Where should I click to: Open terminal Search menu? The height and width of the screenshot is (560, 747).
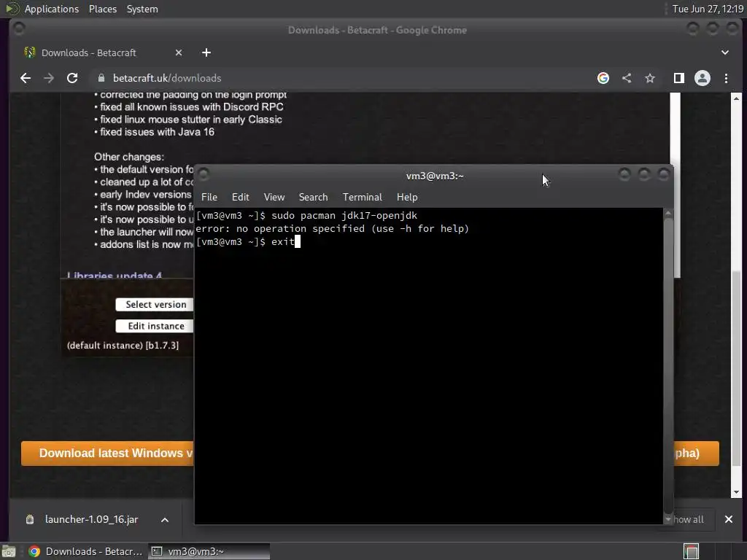(x=313, y=197)
